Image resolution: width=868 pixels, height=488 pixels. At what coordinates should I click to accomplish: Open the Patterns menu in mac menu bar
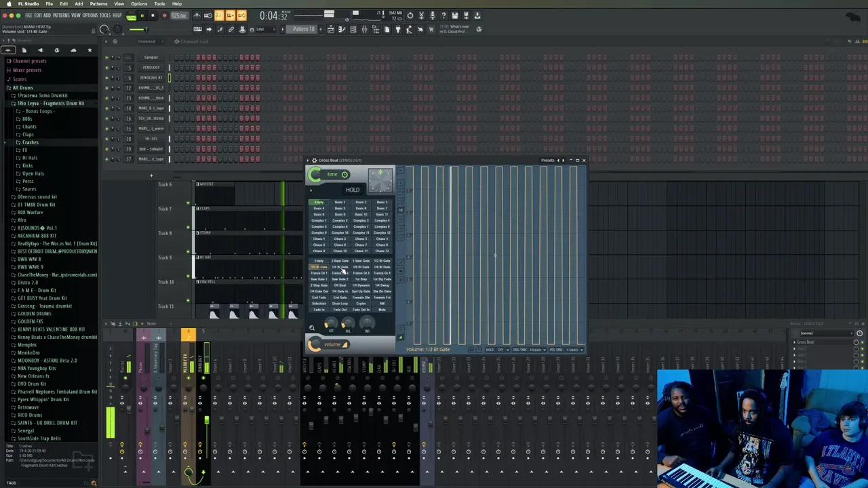click(x=98, y=3)
